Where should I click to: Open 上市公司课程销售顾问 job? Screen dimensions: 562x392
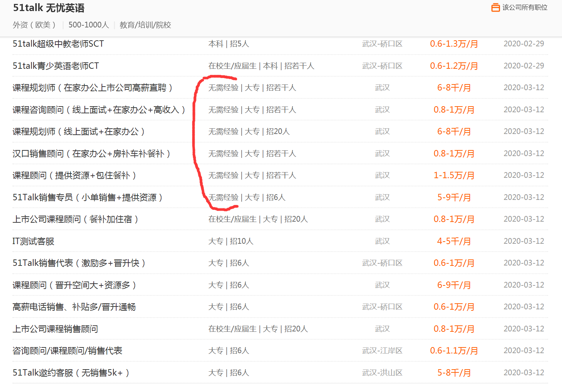(x=55, y=329)
